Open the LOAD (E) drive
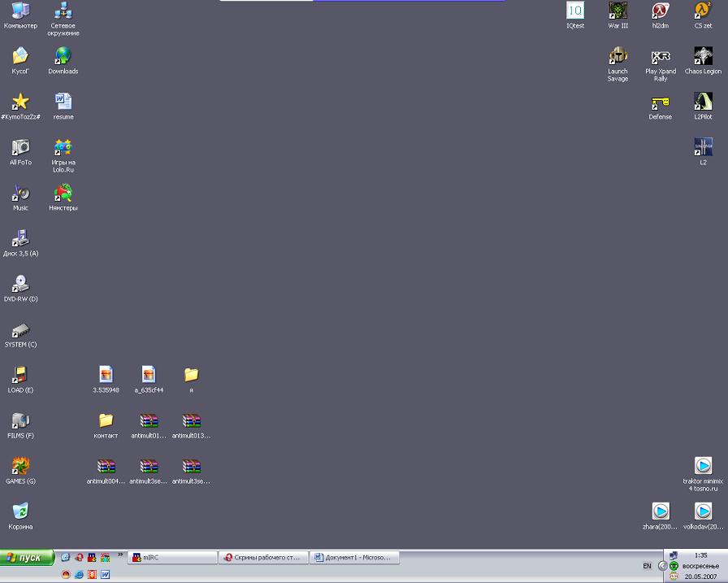 20,379
